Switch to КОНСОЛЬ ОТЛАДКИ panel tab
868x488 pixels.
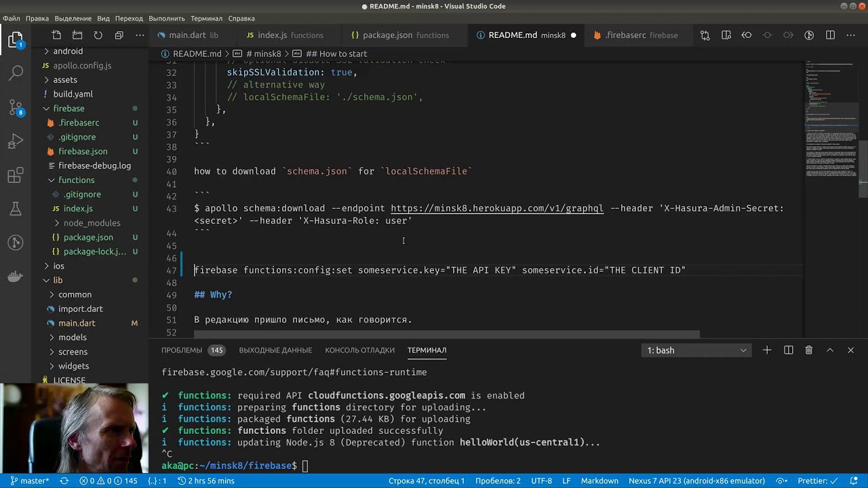(x=359, y=350)
